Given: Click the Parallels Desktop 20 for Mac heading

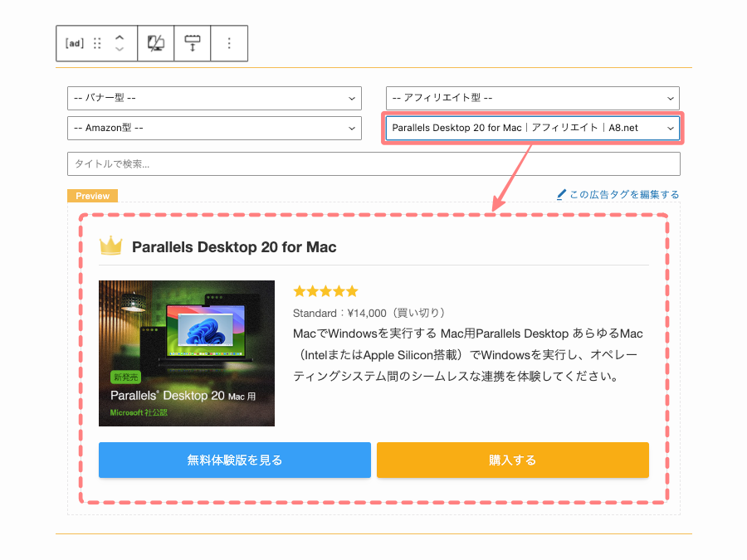Looking at the screenshot, I should click(x=234, y=247).
